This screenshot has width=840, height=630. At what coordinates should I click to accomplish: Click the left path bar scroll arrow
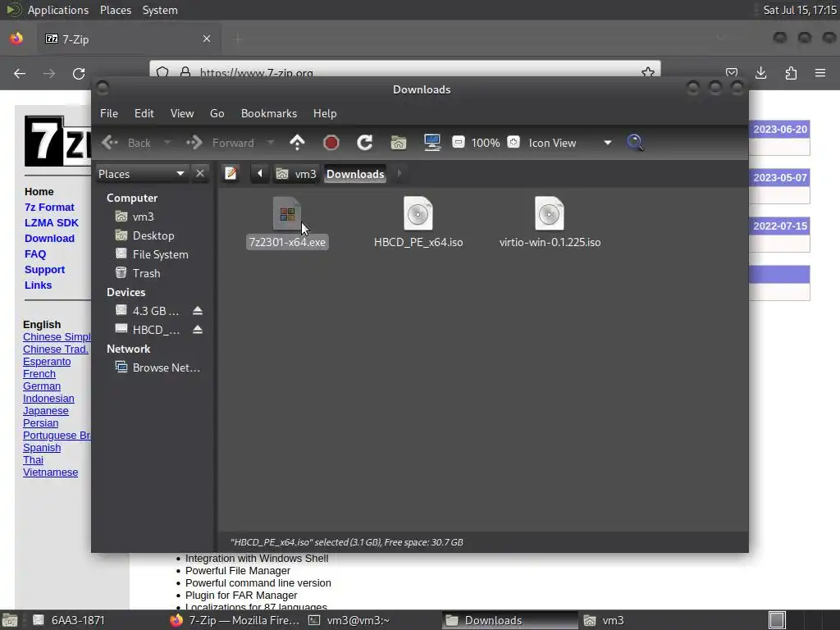pyautogui.click(x=260, y=174)
